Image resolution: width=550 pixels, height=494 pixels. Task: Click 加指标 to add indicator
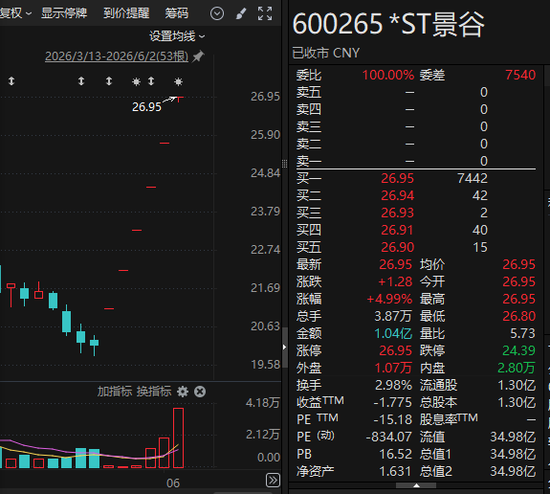114,392
